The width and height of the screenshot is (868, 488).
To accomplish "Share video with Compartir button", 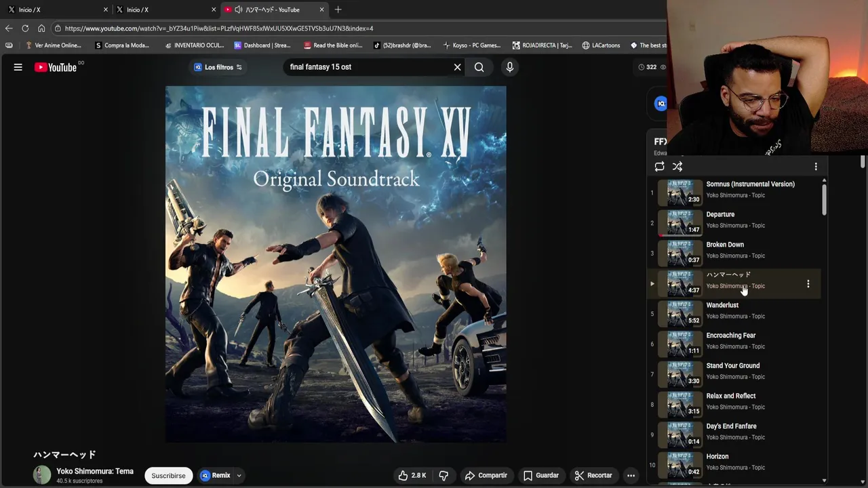I will pyautogui.click(x=486, y=475).
